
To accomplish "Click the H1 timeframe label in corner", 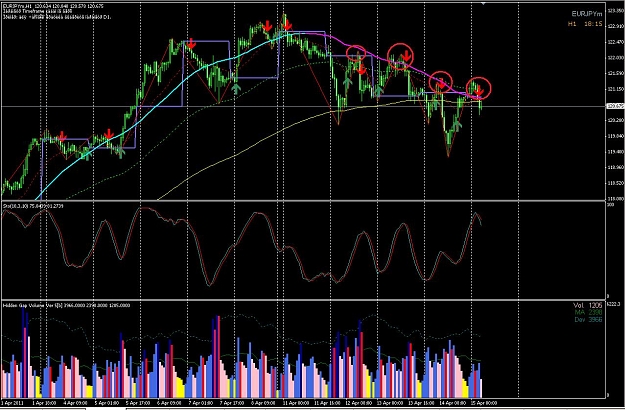I will click(572, 24).
